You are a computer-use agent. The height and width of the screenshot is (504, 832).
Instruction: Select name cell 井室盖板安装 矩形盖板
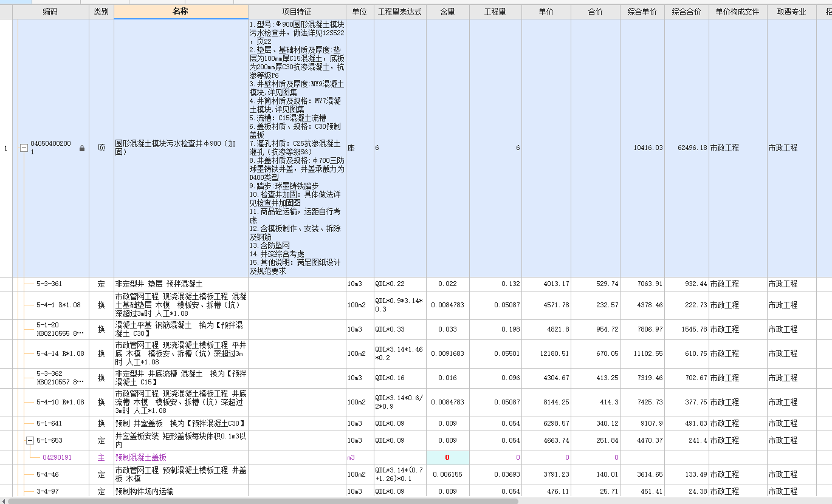tap(181, 440)
